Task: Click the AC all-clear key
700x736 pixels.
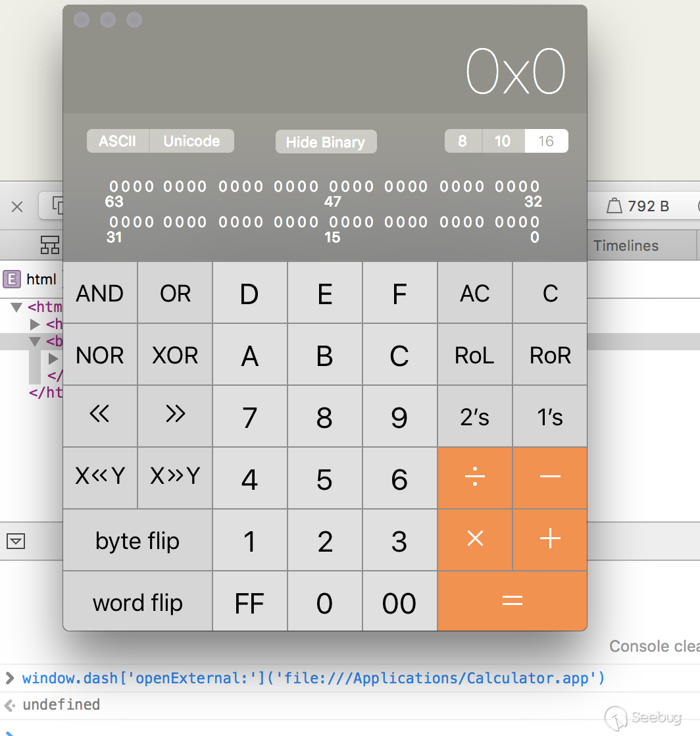Action: 474,294
